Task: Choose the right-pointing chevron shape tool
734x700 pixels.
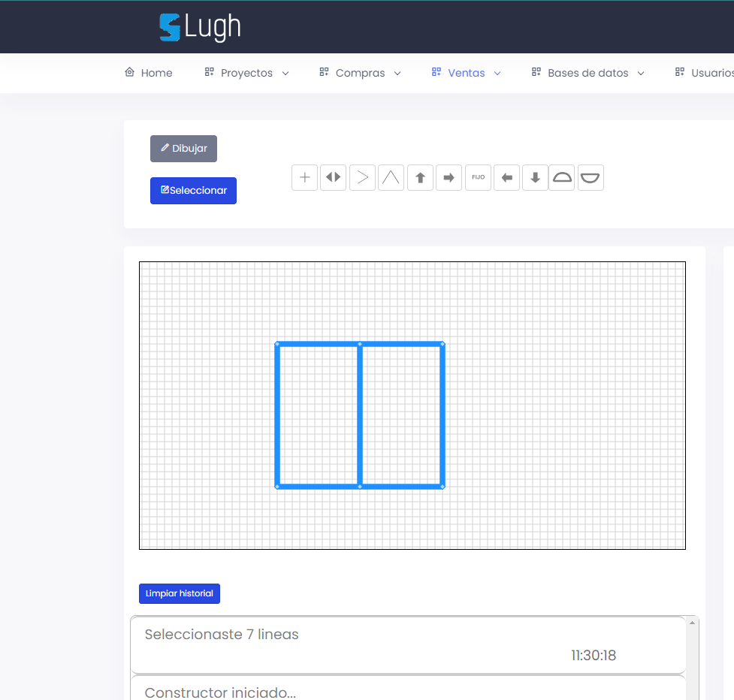Action: click(x=362, y=178)
